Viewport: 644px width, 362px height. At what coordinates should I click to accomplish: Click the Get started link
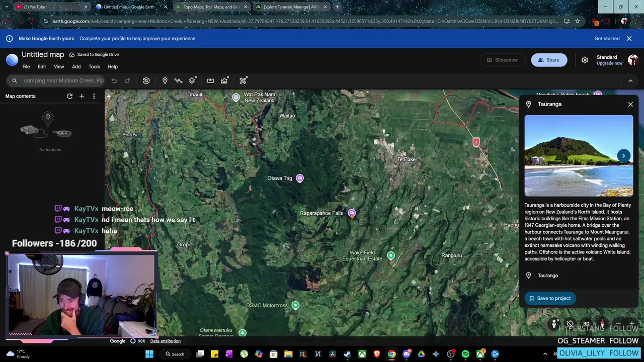pos(607,39)
